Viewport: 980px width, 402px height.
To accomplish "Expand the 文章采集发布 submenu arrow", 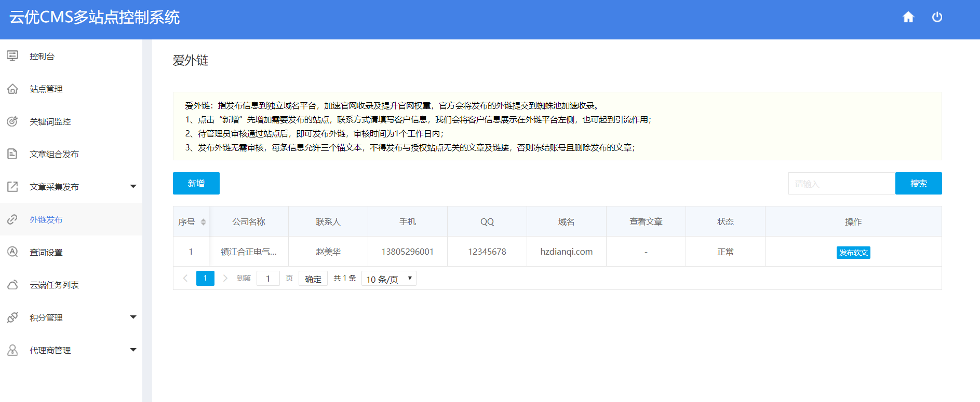I will 133,186.
